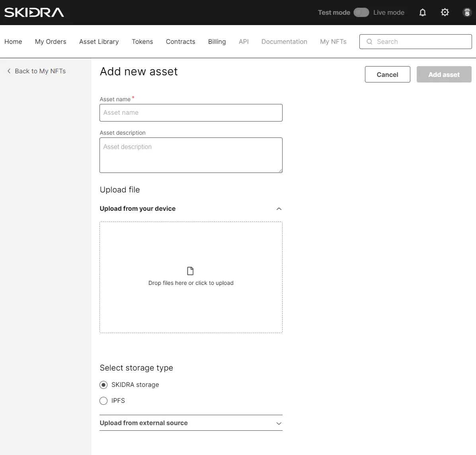Open the API menu item
This screenshot has width=476, height=455.
click(x=244, y=42)
